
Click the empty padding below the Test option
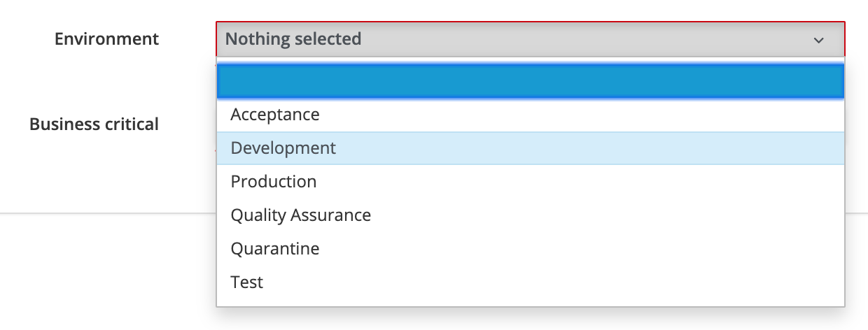(531, 303)
